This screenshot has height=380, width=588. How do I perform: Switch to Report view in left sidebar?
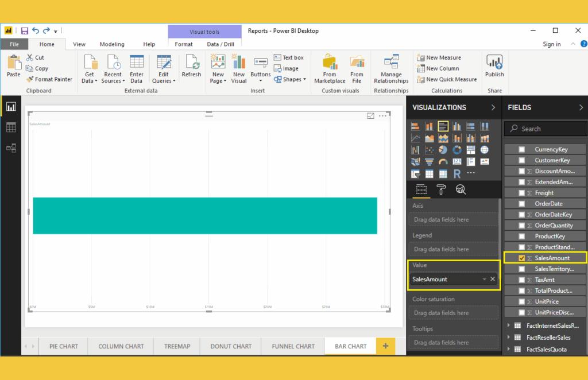click(11, 107)
